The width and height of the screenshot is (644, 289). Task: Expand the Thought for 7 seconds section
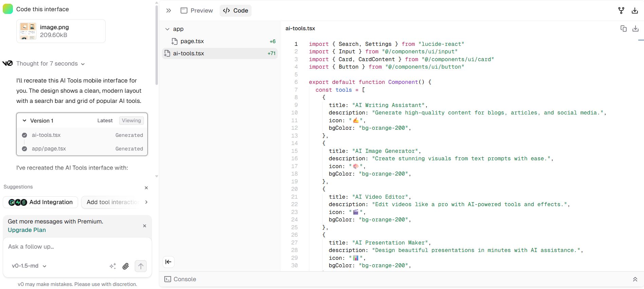(x=50, y=64)
